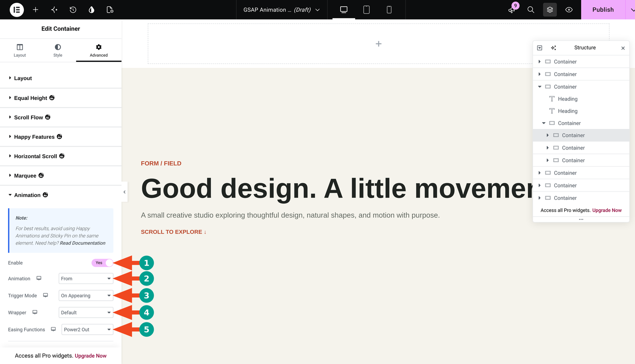Open the Trigger Mode dropdown
Image resolution: width=635 pixels, height=364 pixels.
tap(86, 295)
